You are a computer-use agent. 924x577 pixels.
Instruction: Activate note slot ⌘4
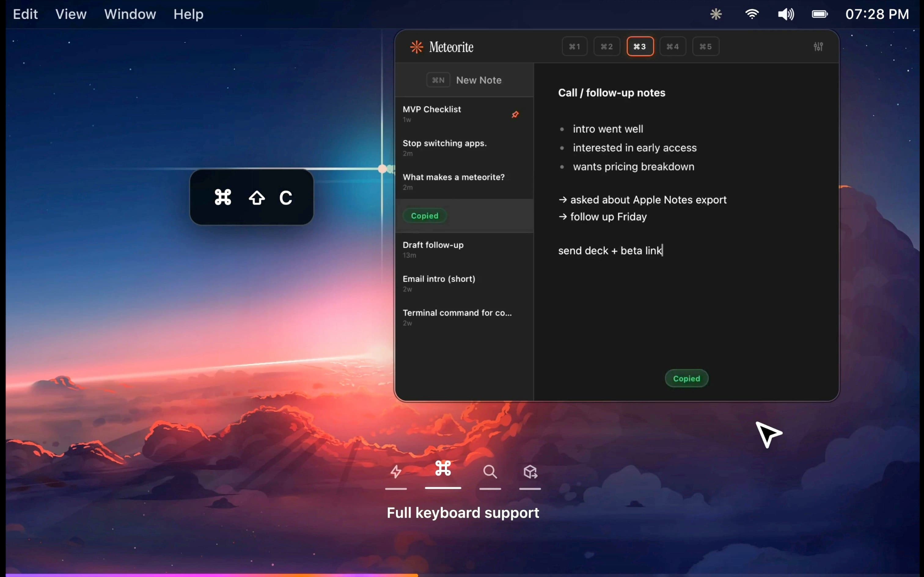(x=672, y=46)
